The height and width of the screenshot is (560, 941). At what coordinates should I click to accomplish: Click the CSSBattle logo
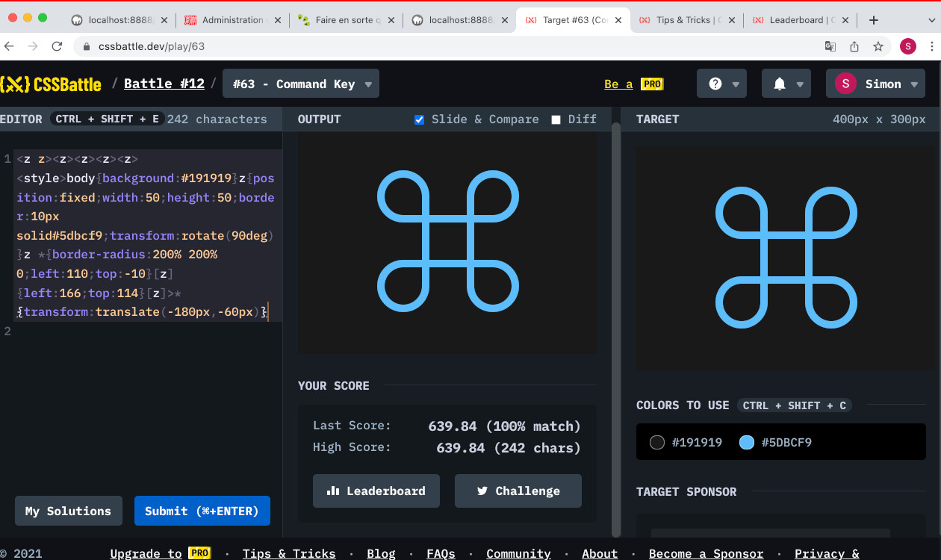pos(51,84)
